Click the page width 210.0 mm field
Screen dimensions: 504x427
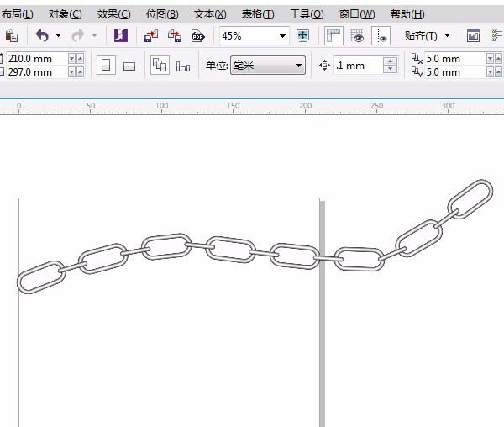[37, 59]
